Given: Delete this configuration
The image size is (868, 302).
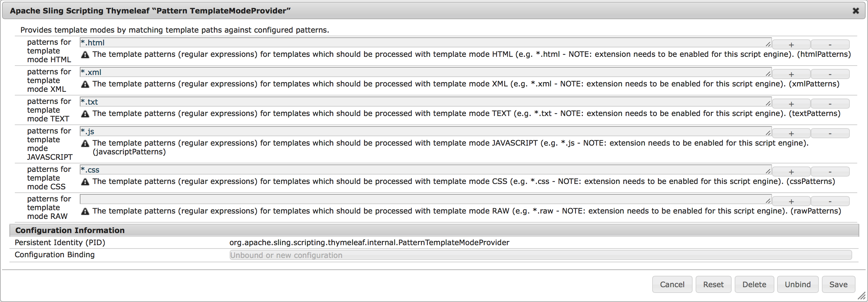Looking at the screenshot, I should point(754,284).
